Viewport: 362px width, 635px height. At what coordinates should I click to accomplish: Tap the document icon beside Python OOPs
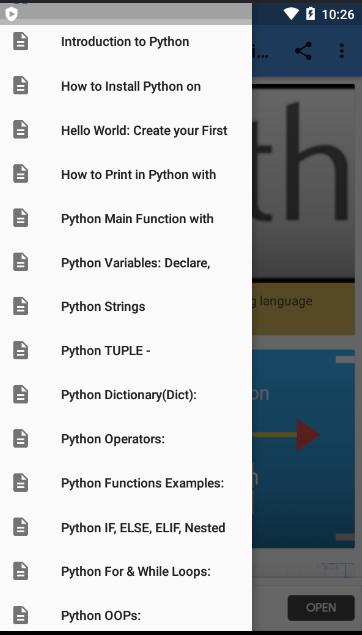(x=21, y=615)
